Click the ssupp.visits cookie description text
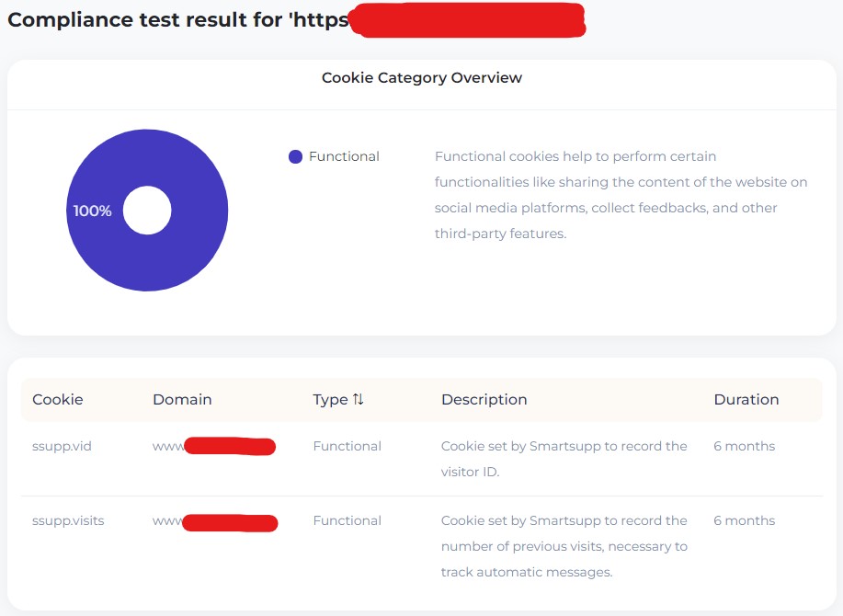This screenshot has height=616, width=843. click(564, 546)
